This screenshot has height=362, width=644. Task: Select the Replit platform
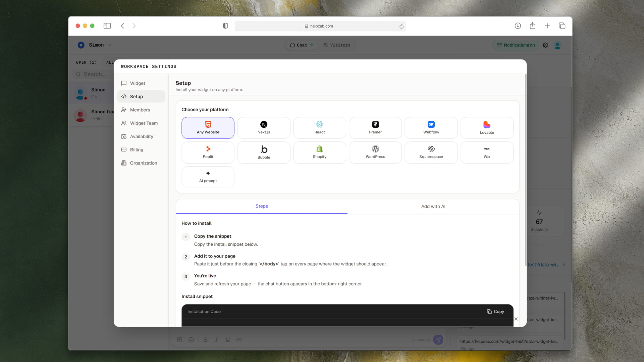pos(208,153)
